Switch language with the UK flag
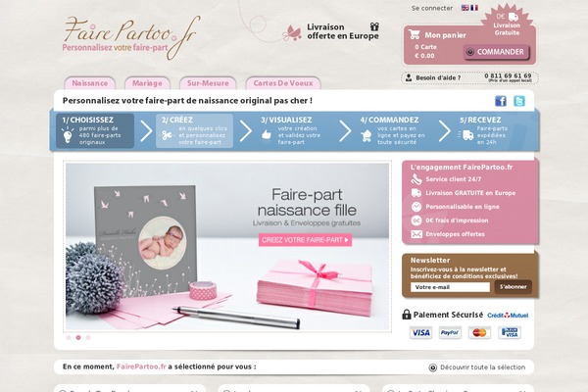This screenshot has width=588, height=392. pyautogui.click(x=465, y=8)
